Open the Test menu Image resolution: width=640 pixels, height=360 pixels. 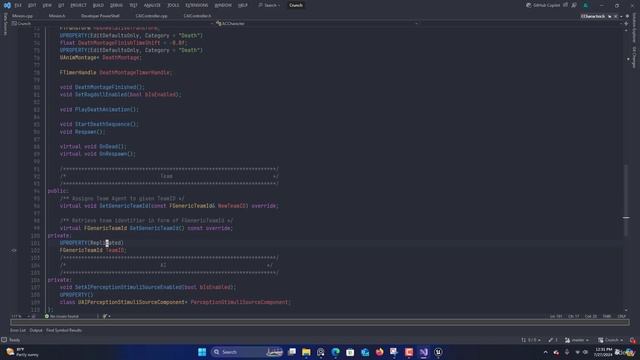[x=133, y=5]
